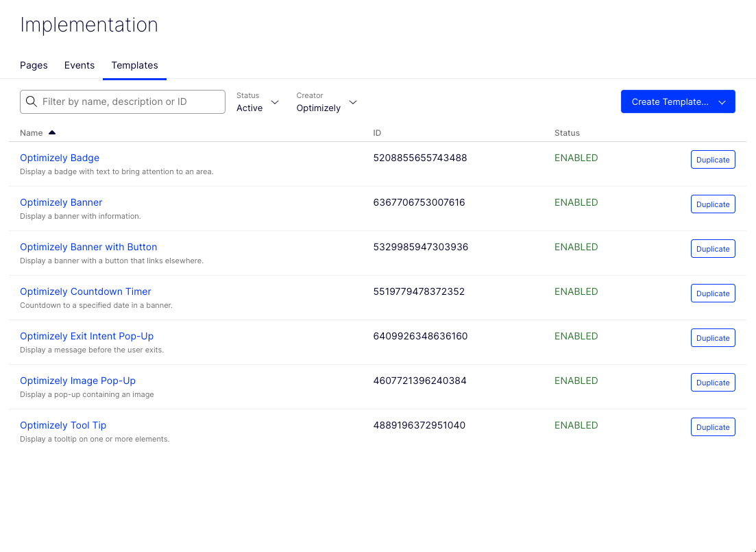Viewport: 756px width, 552px height.
Task: Open the Optimizely Exit Intent Pop-Up template
Action: pos(86,336)
